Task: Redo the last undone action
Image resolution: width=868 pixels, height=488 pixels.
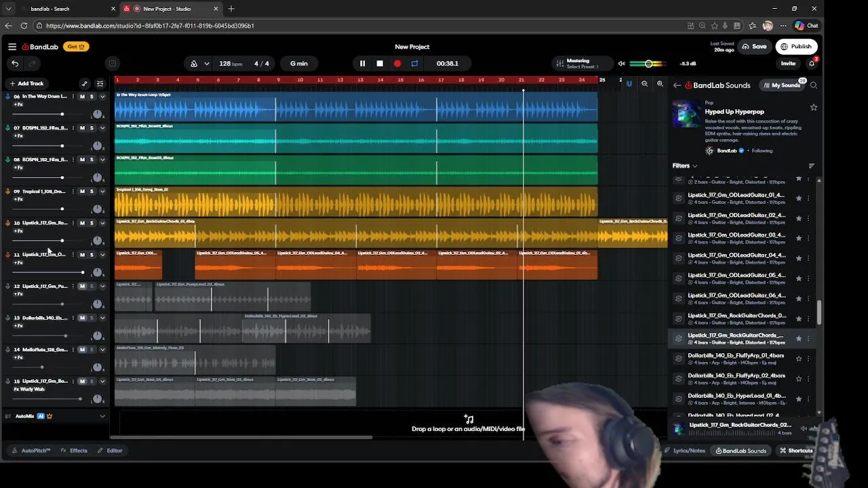Action: click(31, 64)
